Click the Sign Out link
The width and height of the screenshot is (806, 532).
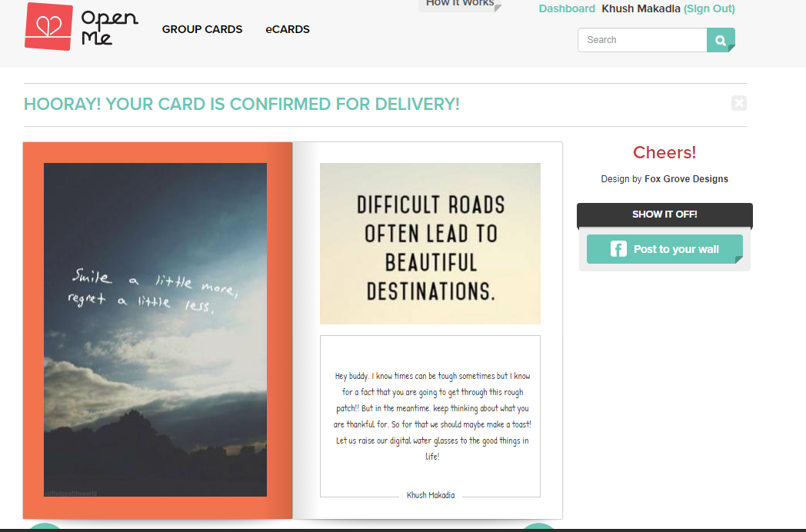click(x=709, y=8)
